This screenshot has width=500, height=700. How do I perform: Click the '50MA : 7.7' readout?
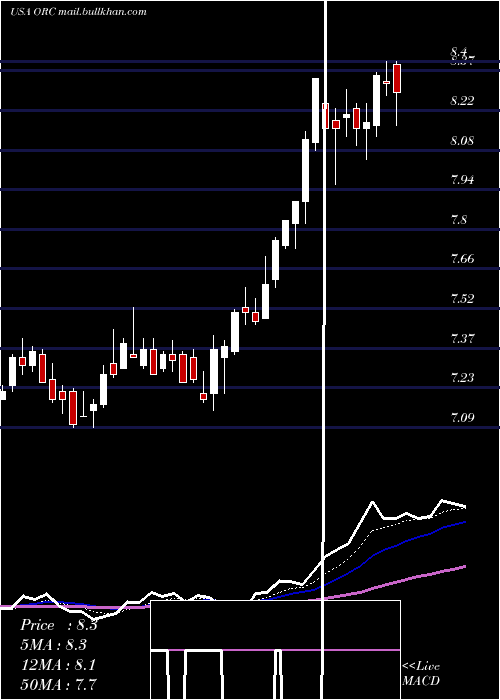[x=58, y=684]
